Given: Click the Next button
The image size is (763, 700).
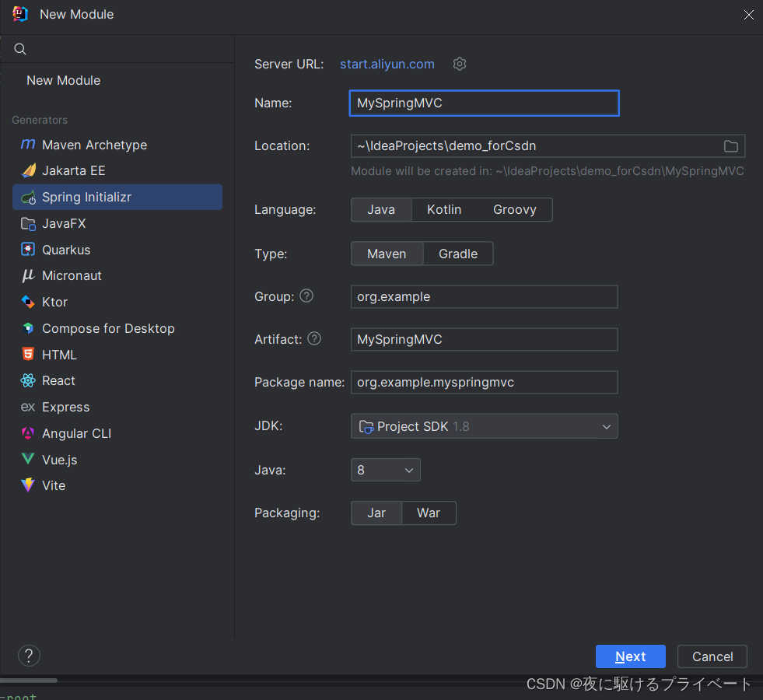Looking at the screenshot, I should click(x=630, y=656).
